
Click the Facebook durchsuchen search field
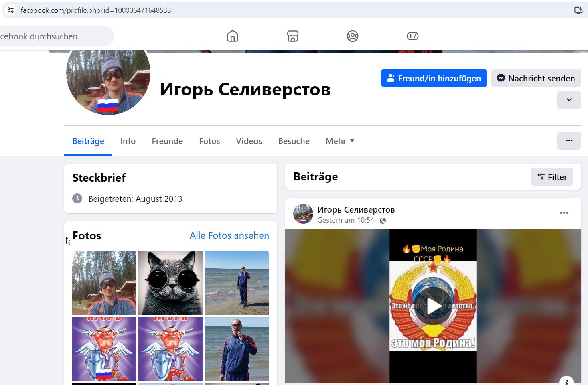(x=56, y=36)
